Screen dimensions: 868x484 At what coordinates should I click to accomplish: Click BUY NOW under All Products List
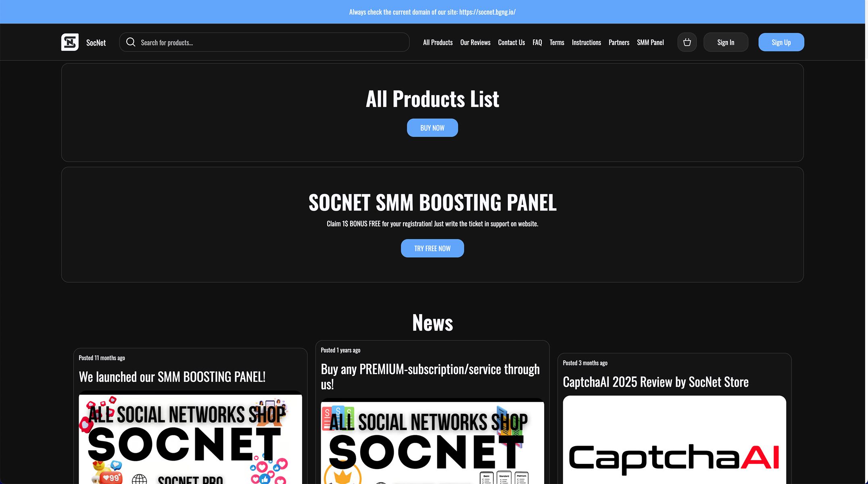[x=432, y=127]
